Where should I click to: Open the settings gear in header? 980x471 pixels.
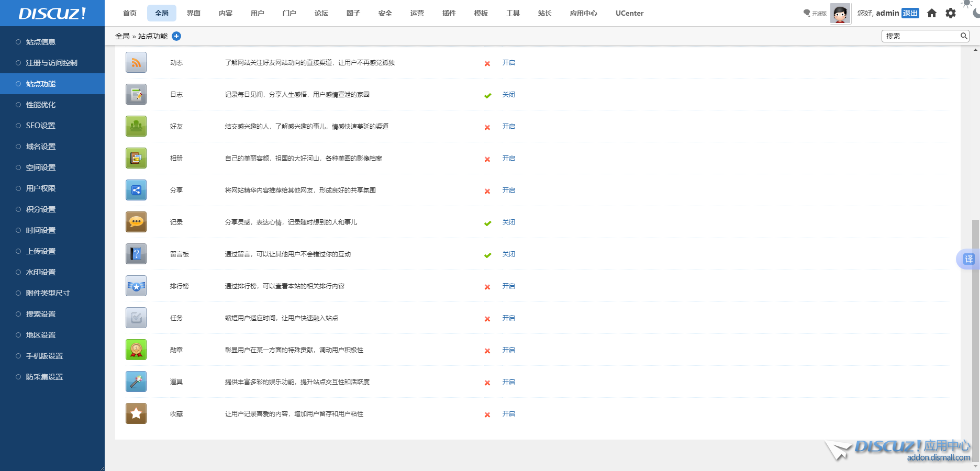951,13
